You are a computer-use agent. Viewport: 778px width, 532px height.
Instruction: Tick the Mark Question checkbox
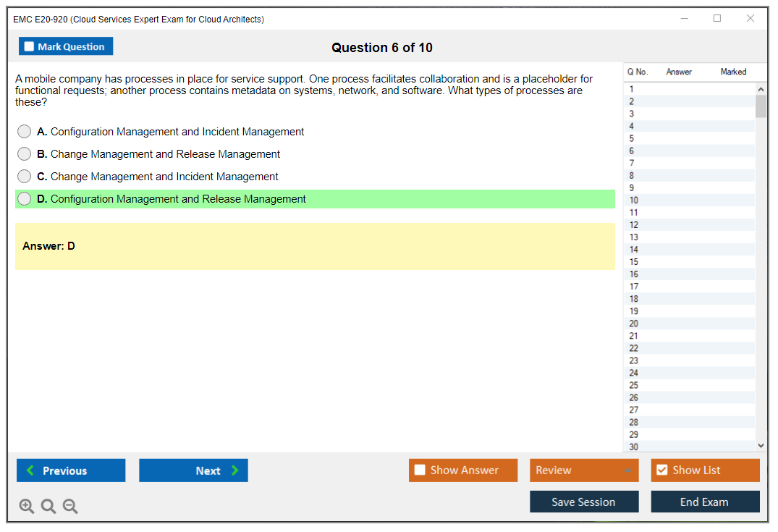tap(29, 47)
